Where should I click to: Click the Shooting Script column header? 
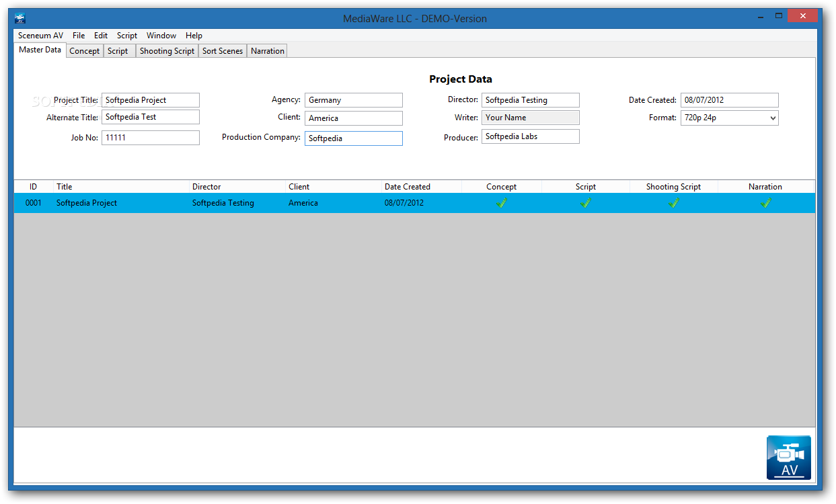[x=674, y=187]
